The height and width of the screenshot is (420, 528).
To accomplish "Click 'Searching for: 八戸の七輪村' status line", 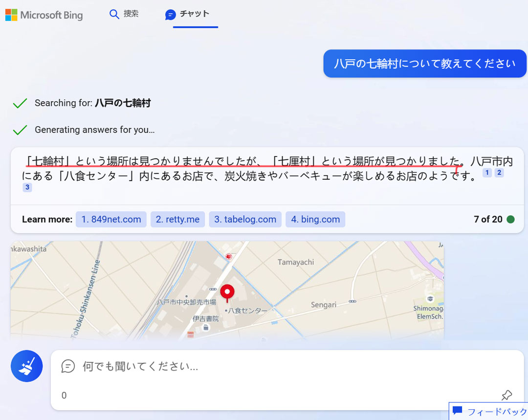I will [92, 103].
